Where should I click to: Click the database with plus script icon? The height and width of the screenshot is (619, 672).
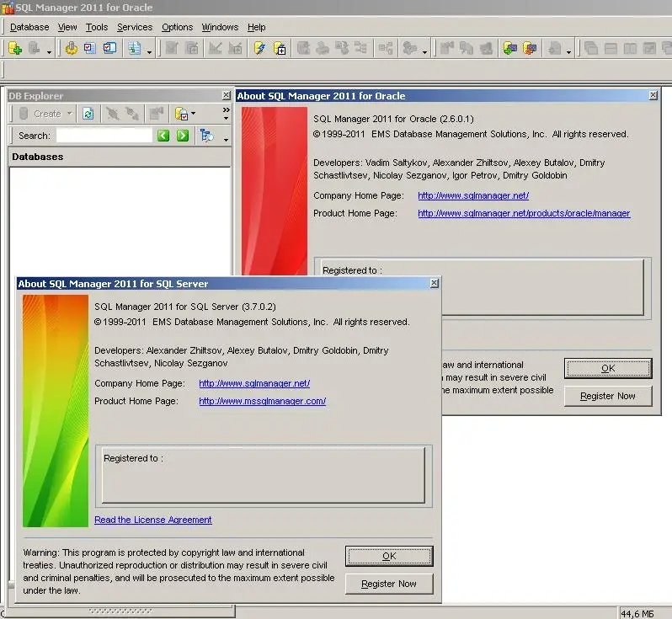coord(280,48)
